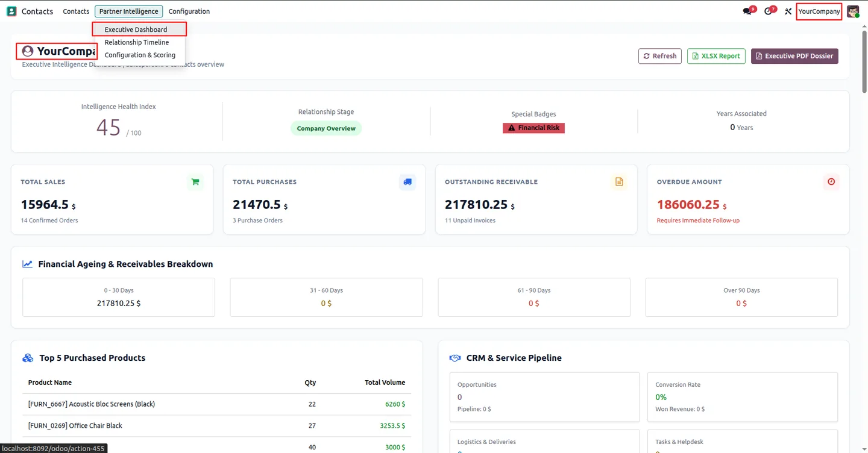
Task: Click the Intelligence Health Index score 45
Action: [x=108, y=128]
